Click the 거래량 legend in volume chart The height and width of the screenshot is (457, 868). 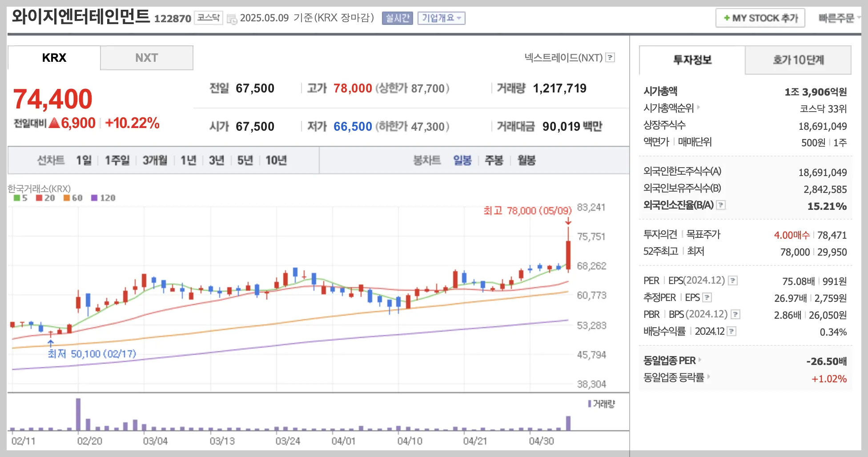click(601, 404)
